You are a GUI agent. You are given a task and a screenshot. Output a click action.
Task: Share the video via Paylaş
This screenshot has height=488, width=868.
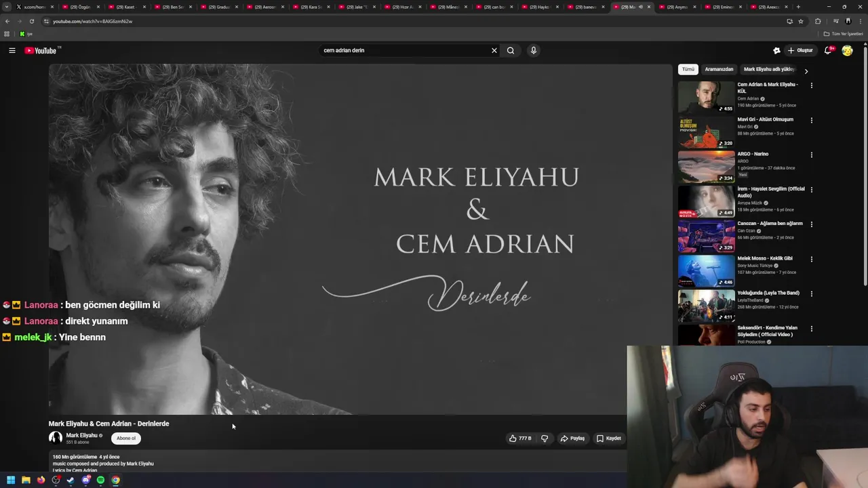pos(573,439)
